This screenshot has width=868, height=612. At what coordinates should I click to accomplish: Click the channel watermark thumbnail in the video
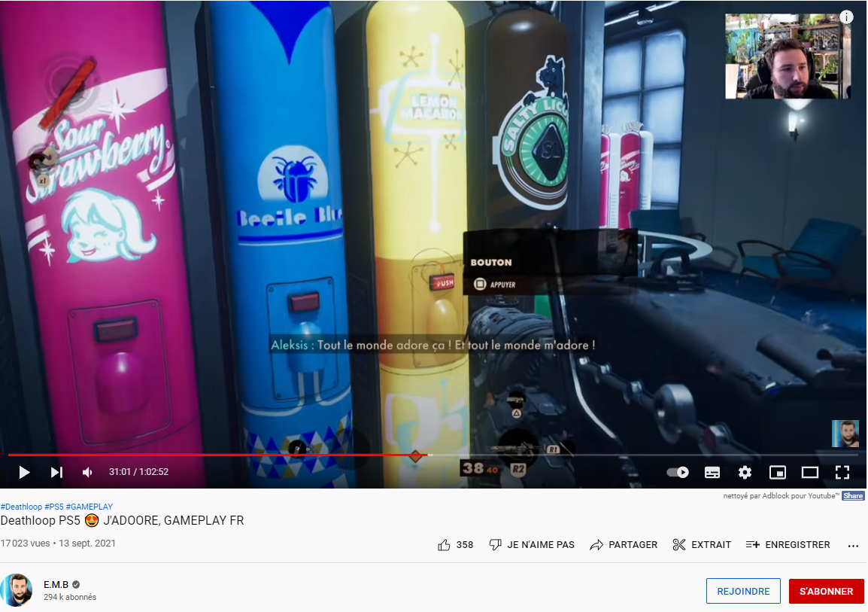(x=845, y=434)
